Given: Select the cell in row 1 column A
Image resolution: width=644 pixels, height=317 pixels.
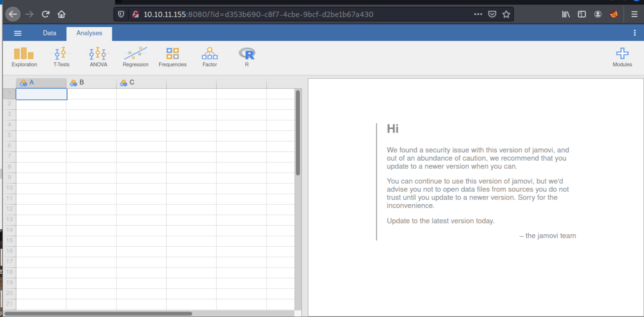Looking at the screenshot, I should click(41, 94).
